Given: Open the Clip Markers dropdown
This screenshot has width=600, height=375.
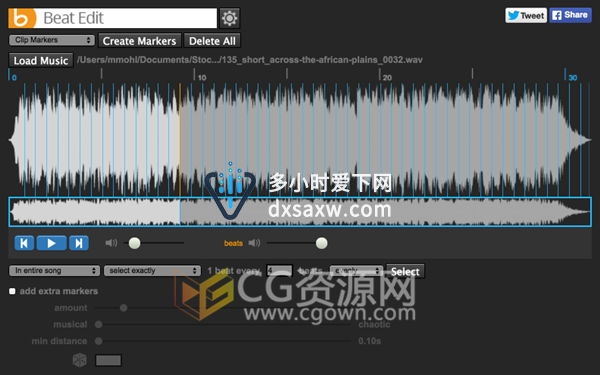Looking at the screenshot, I should click(x=52, y=40).
